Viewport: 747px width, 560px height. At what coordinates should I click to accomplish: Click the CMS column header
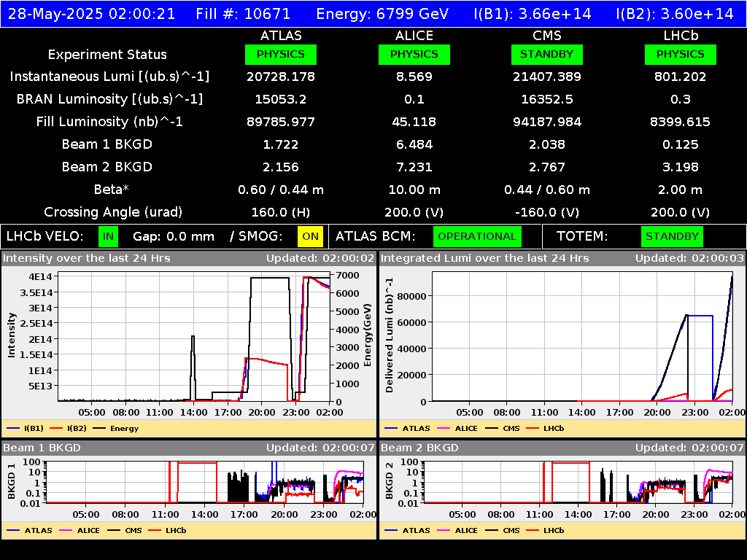pyautogui.click(x=547, y=36)
